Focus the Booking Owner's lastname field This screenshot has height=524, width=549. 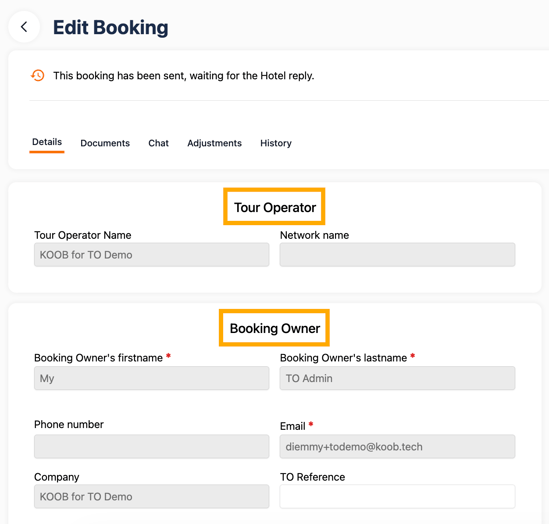click(397, 378)
